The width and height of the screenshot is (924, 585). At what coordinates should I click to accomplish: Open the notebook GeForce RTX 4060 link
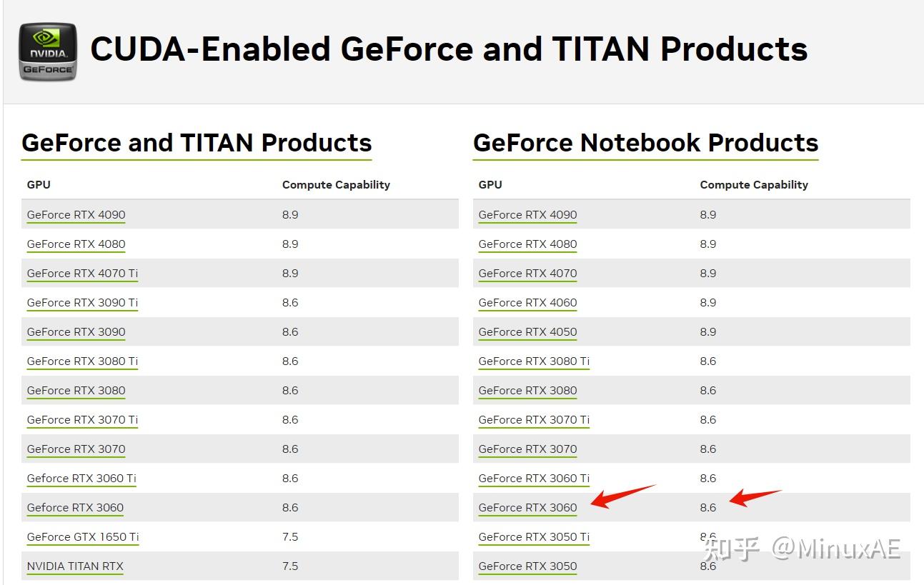click(527, 302)
